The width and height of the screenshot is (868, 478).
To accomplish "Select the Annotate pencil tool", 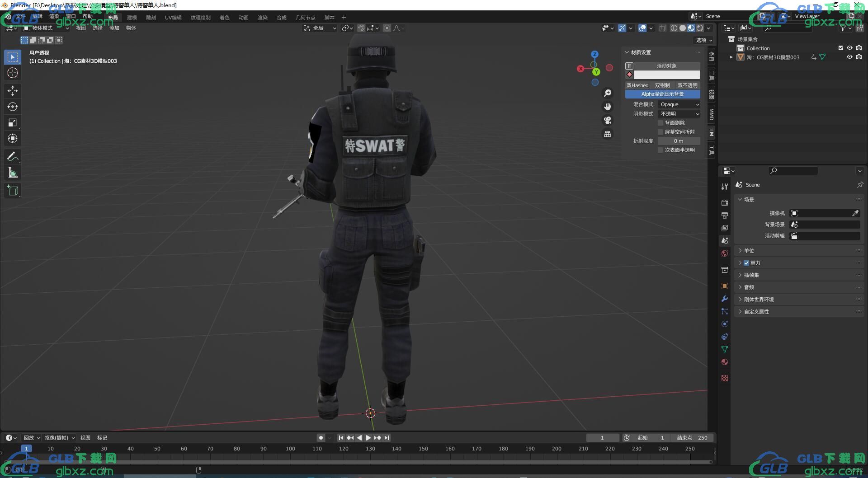I will coord(13,156).
